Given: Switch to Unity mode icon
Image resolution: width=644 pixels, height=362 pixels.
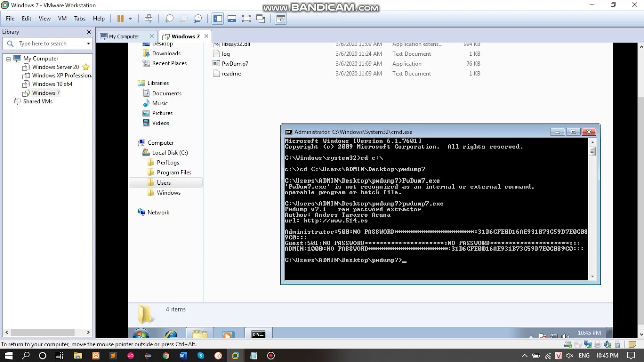Looking at the screenshot, I should tap(260, 19).
